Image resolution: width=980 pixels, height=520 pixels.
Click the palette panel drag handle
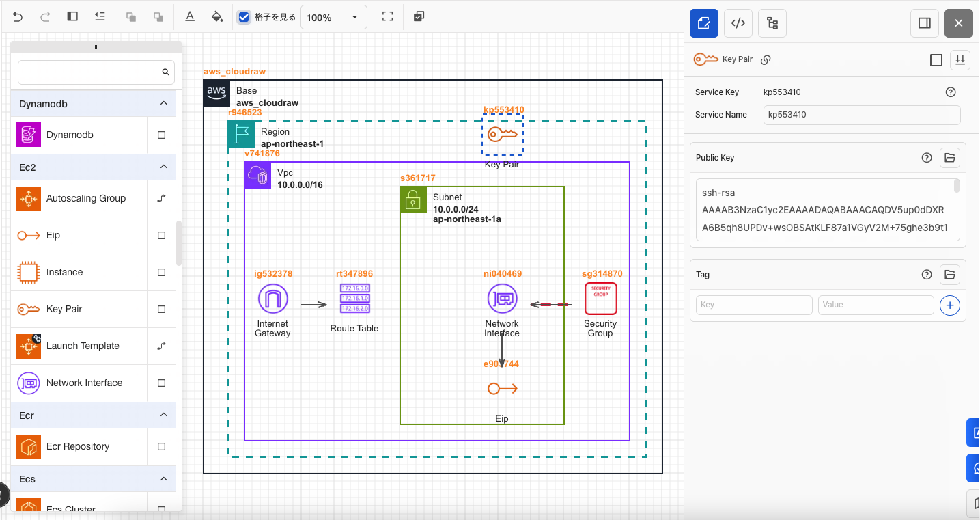(x=96, y=47)
